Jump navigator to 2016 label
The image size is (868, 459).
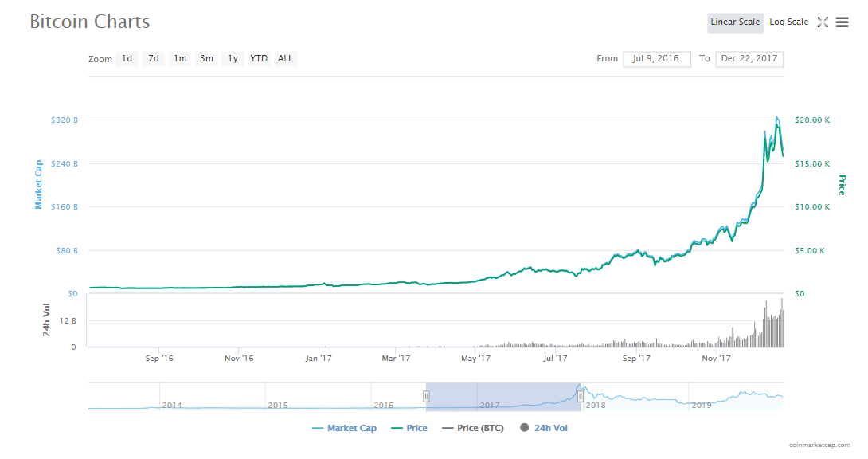tap(383, 406)
